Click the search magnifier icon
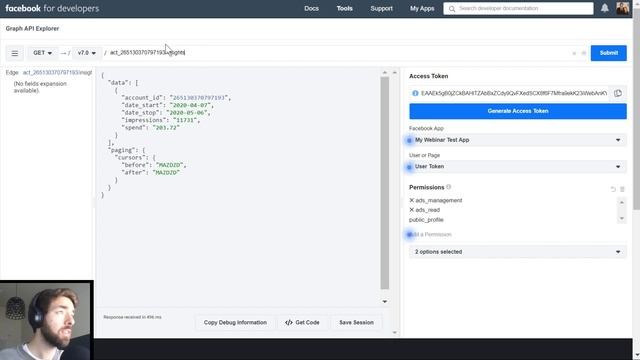Screen dimensions: 640x360 pos(452,9)
